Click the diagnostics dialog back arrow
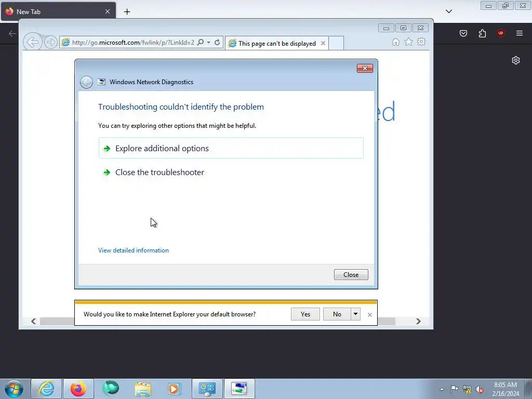532x399 pixels. 87,82
